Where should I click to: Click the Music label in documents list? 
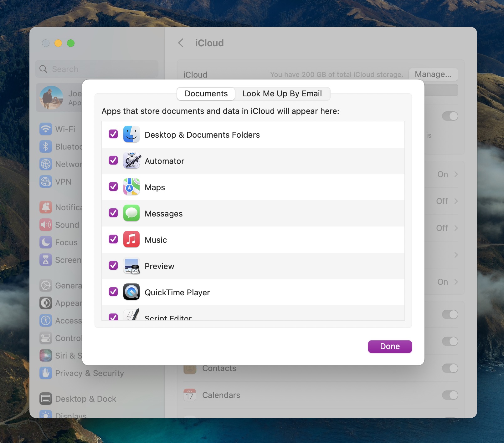point(156,240)
